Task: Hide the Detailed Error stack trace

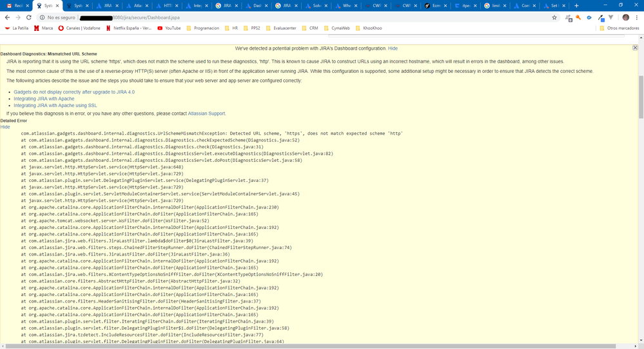Action: point(5,127)
